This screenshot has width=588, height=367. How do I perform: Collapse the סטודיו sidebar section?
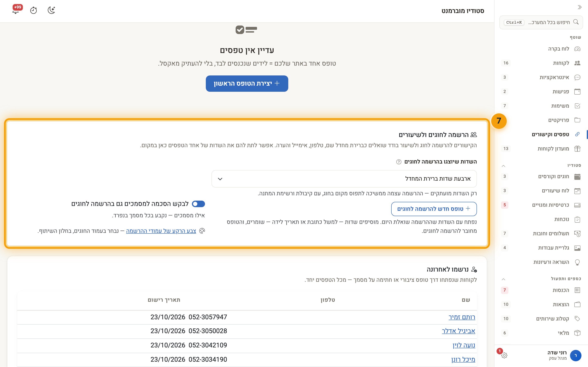coord(503,166)
